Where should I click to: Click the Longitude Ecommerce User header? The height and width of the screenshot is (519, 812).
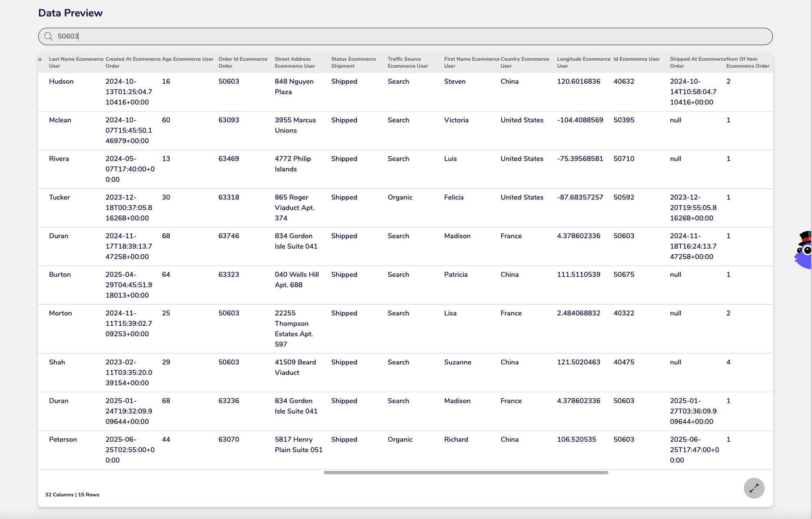584,62
